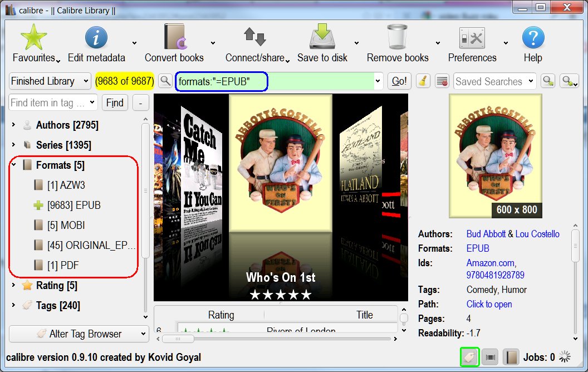Viewport: 588px width, 372px height.
Task: Open the saved search magnifier menu icon
Action: [569, 81]
